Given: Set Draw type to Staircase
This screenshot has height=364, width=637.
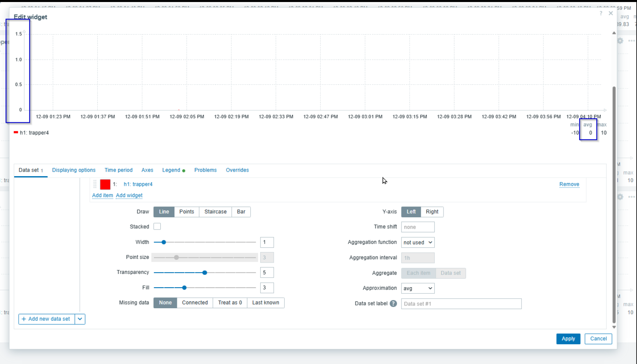Looking at the screenshot, I should coord(215,212).
